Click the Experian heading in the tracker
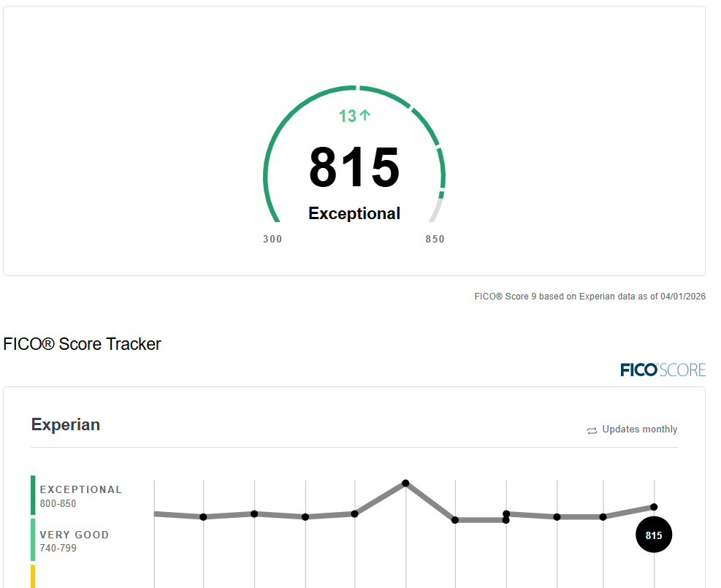Viewport: 721px width, 588px height. click(65, 424)
